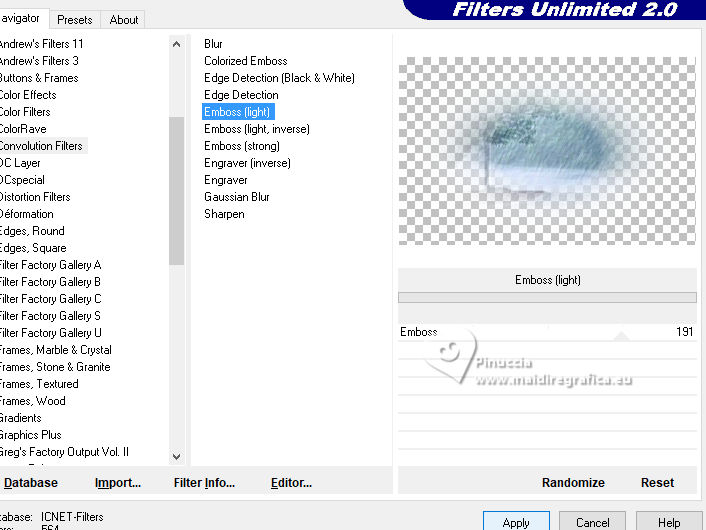Select ColorRave category
The image size is (706, 530).
[23, 129]
